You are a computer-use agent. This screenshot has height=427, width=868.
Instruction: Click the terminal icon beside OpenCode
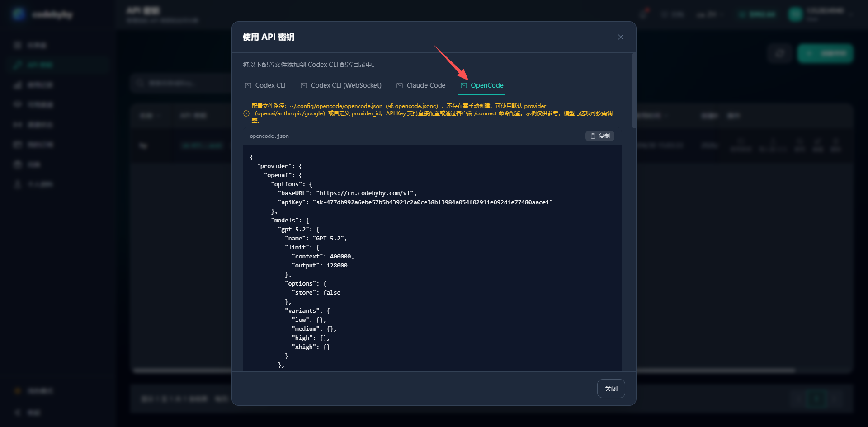point(464,85)
